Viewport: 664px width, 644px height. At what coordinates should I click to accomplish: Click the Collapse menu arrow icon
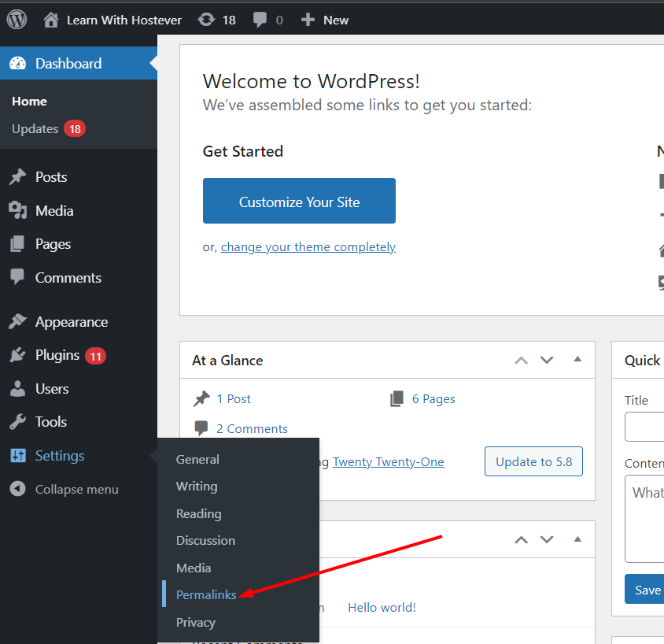point(17,488)
